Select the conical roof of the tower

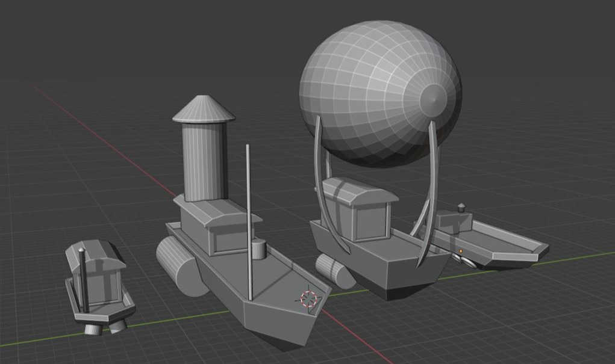click(204, 110)
